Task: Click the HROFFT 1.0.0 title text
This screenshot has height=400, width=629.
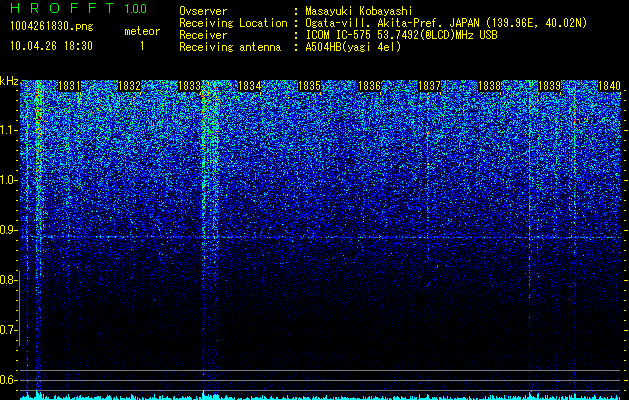Action: point(78,8)
